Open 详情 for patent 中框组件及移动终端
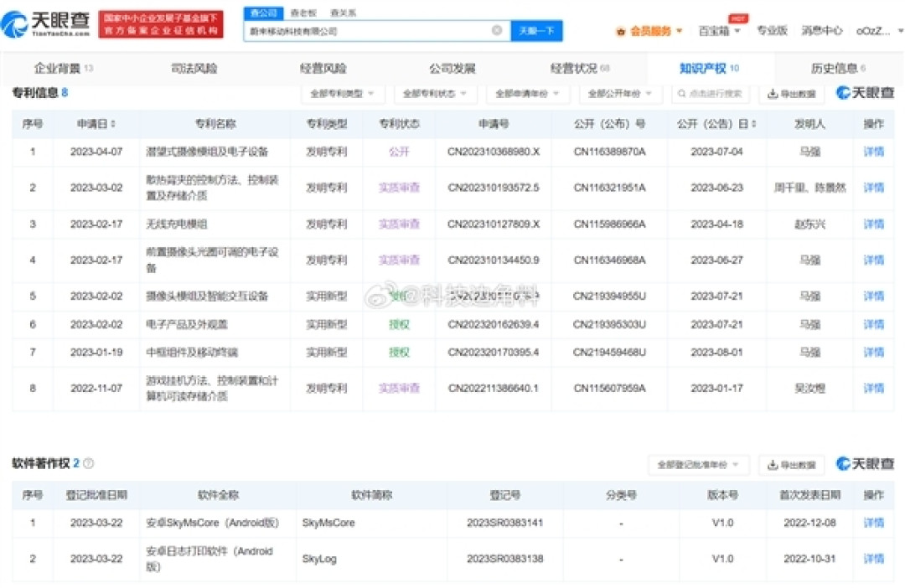Image resolution: width=905 pixels, height=588 pixels. click(x=873, y=352)
